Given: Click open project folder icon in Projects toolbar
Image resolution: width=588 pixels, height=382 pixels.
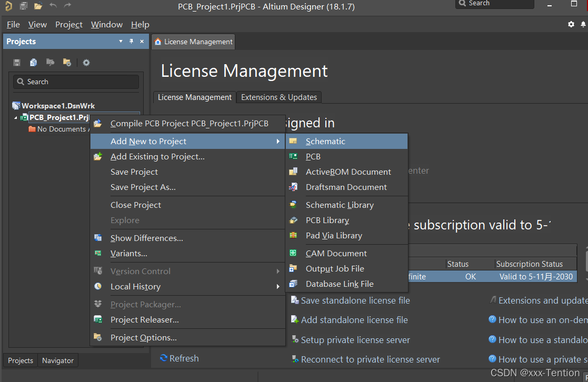Looking at the screenshot, I should pos(50,62).
